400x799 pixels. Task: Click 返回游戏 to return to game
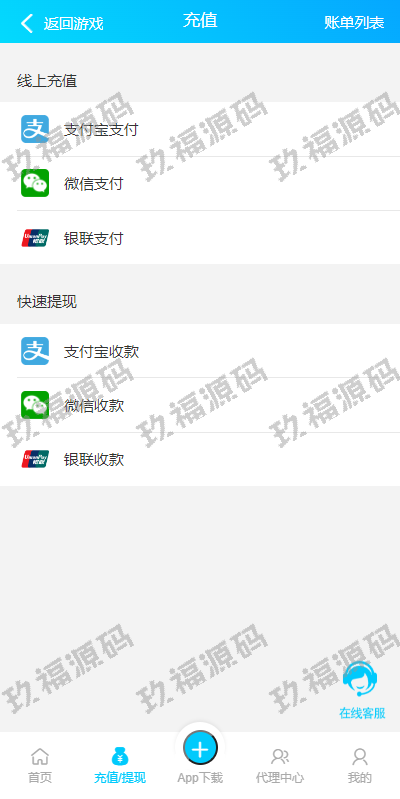(x=73, y=23)
